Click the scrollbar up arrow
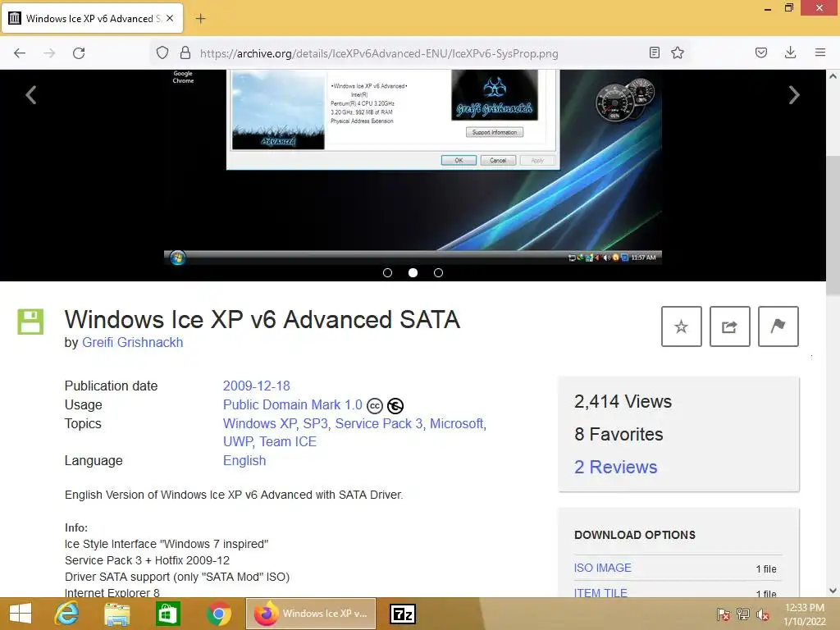The image size is (840, 630). click(833, 76)
